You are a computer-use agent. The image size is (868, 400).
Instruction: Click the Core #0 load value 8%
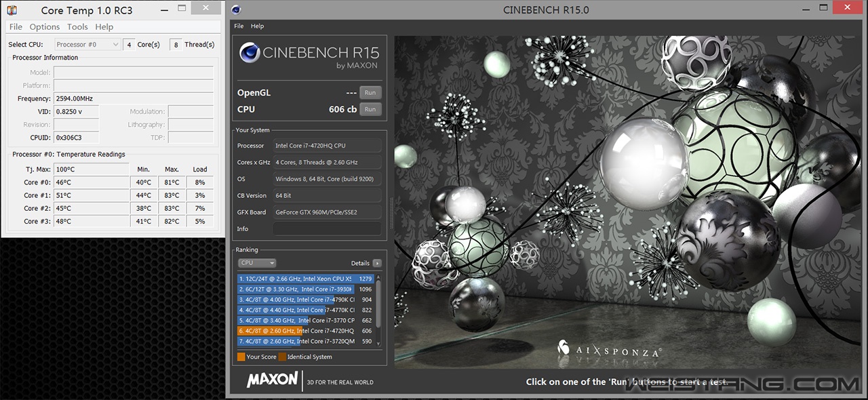click(200, 182)
